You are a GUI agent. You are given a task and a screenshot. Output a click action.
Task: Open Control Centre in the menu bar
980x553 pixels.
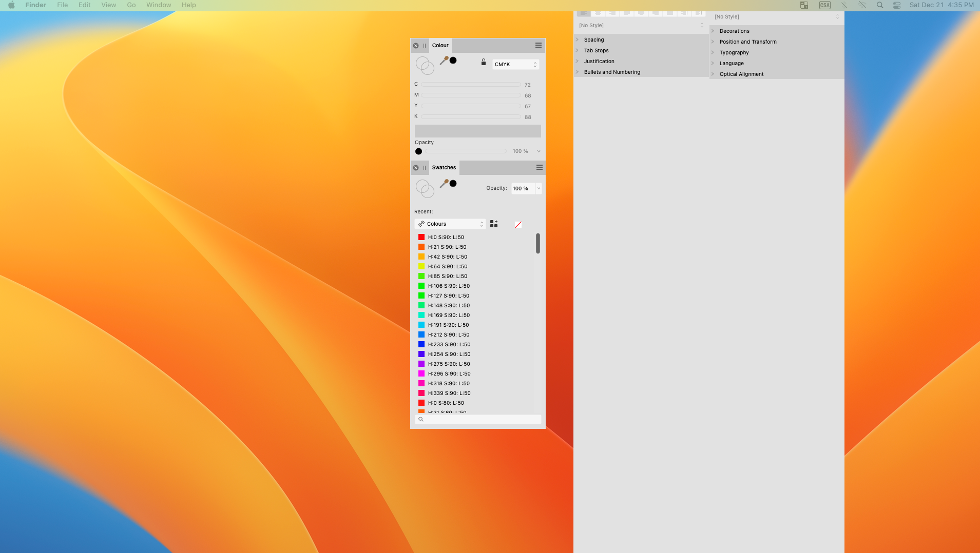click(897, 5)
